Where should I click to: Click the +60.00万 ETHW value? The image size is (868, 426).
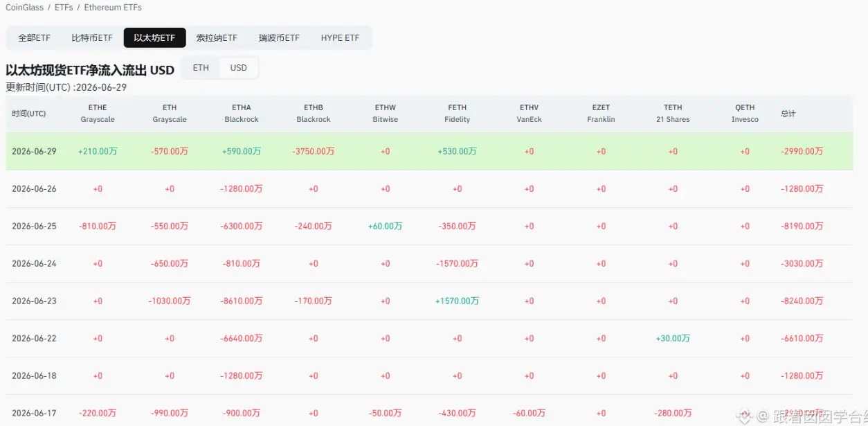pos(386,226)
